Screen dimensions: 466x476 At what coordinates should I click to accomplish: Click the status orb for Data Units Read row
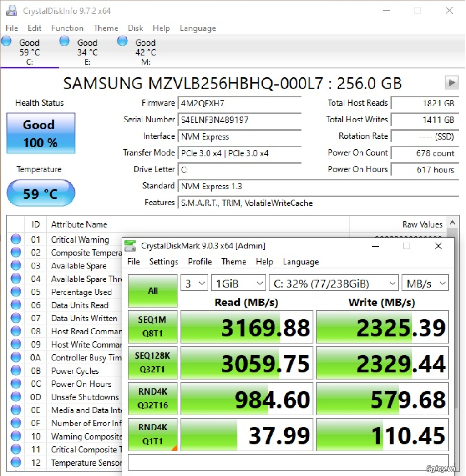[x=16, y=305]
